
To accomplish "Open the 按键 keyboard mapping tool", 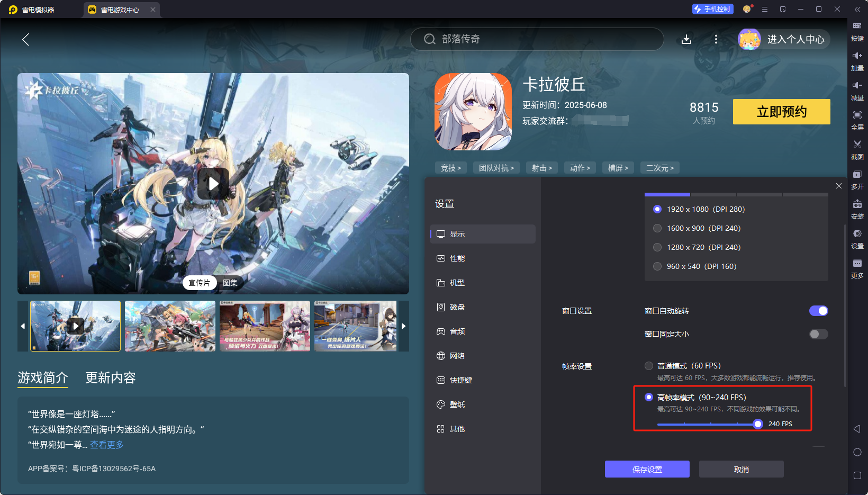I will (857, 31).
